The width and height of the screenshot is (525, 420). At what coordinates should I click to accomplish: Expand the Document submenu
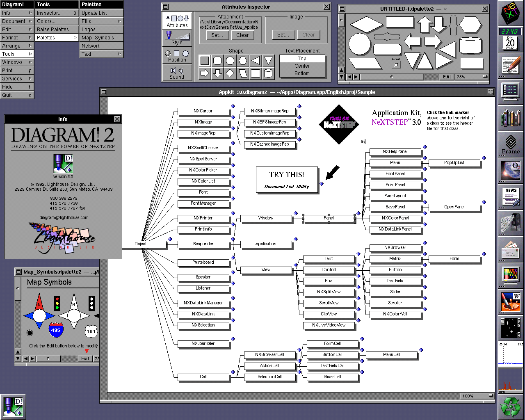pyautogui.click(x=17, y=21)
